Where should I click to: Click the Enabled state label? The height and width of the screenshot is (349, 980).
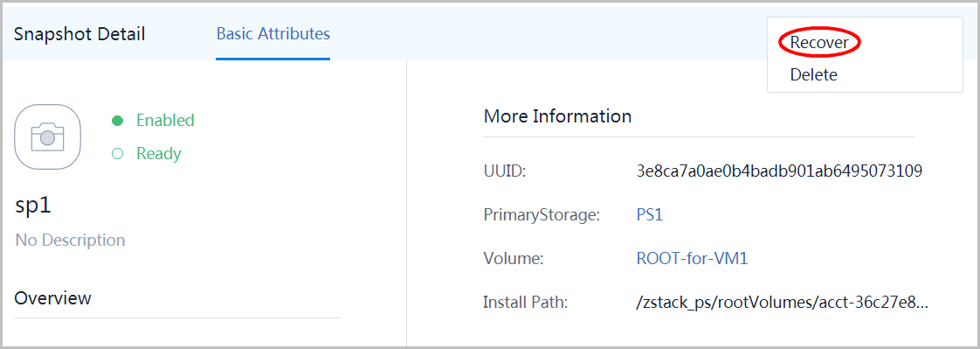[166, 120]
